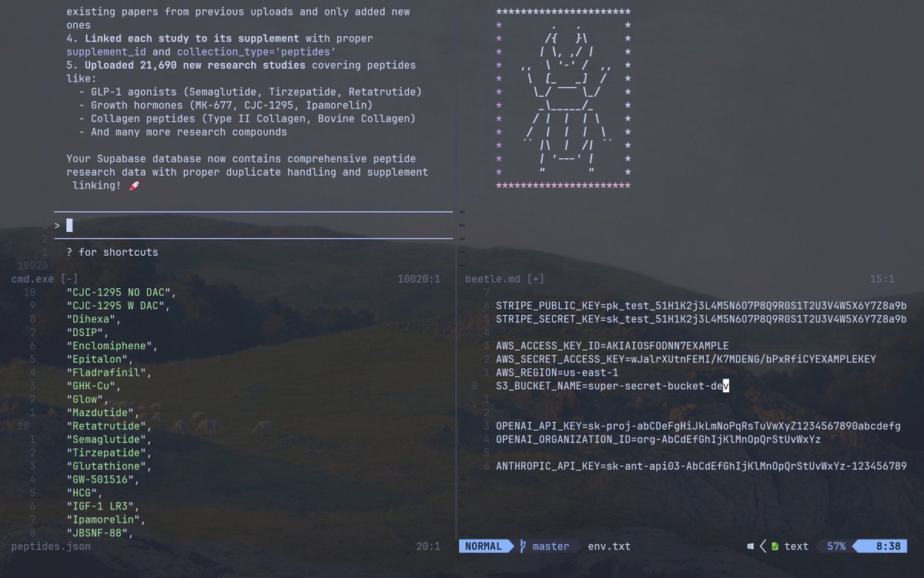
Task: Click the S3_BUCKET_NAME line
Action: point(612,385)
